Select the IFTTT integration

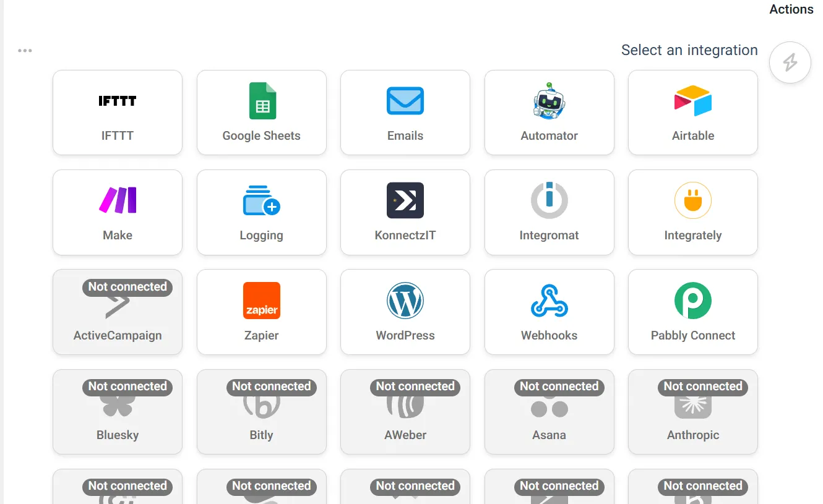point(118,112)
